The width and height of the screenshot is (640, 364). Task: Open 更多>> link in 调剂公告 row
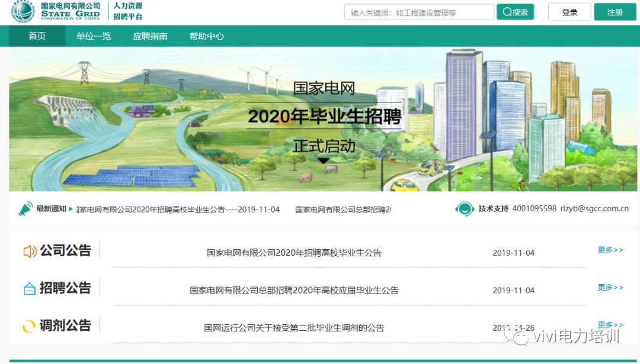pyautogui.click(x=610, y=325)
